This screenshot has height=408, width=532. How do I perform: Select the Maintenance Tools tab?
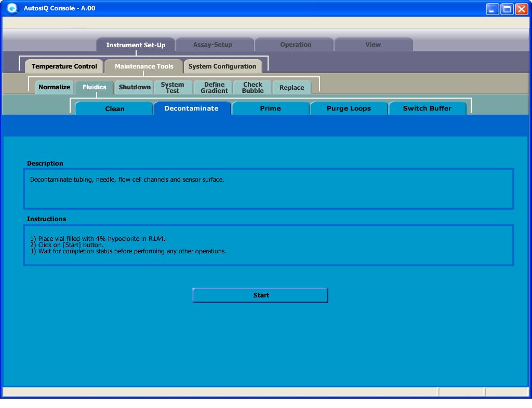[x=144, y=66]
